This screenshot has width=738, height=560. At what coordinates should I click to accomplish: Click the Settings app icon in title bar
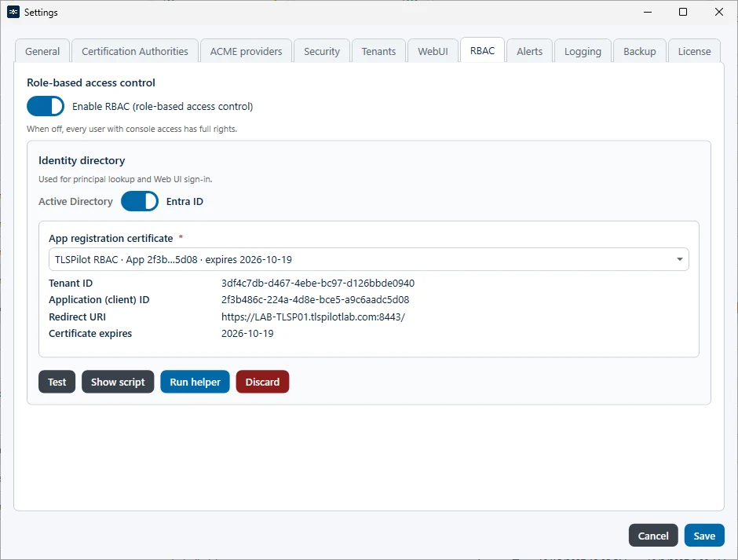13,13
